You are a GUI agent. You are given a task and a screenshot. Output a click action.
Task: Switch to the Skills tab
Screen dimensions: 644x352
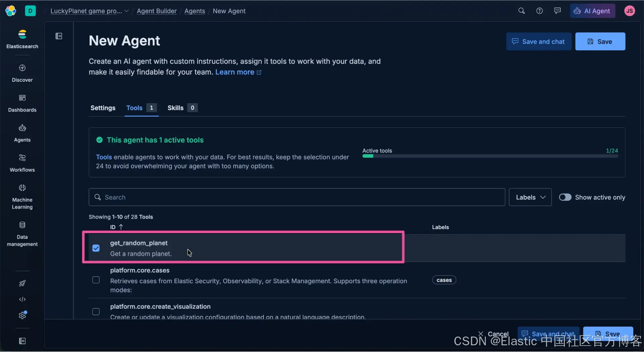[x=182, y=108]
